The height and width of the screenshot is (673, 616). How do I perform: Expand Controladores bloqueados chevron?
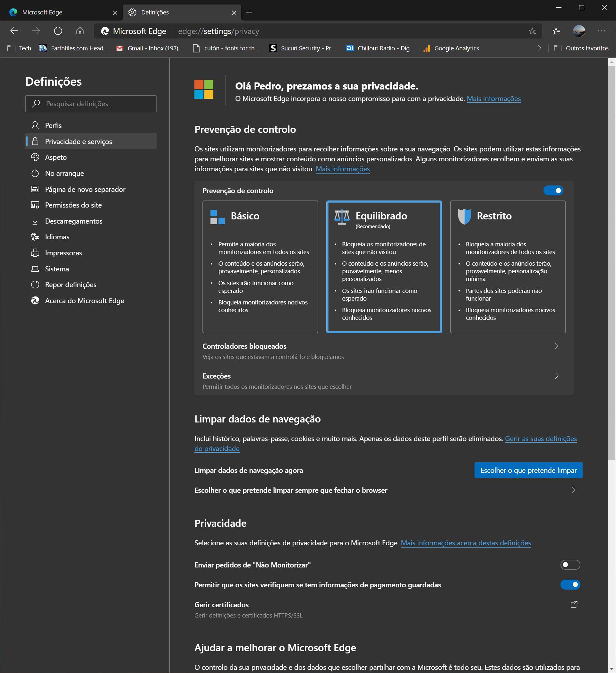click(557, 346)
